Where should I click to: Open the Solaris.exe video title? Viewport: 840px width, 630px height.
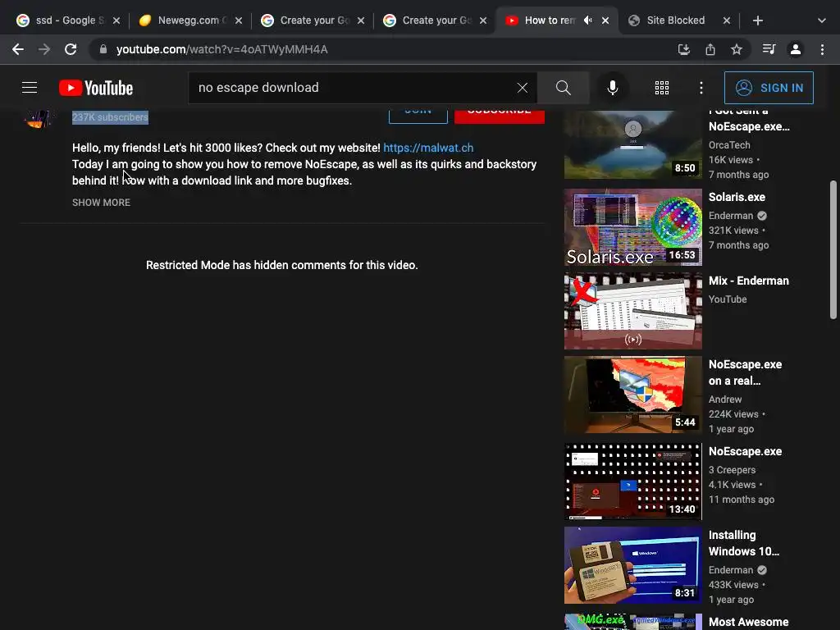click(737, 197)
